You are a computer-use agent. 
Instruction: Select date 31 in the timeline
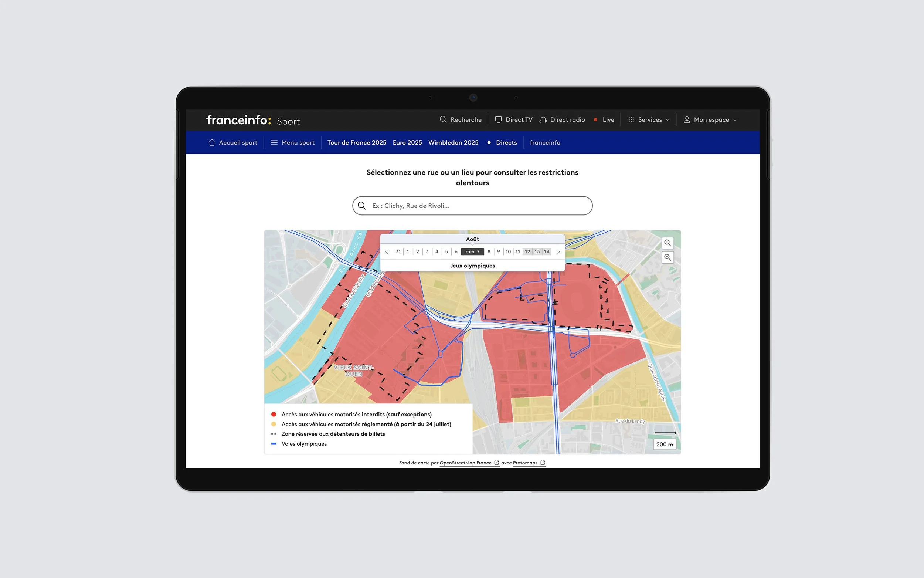[x=398, y=251]
